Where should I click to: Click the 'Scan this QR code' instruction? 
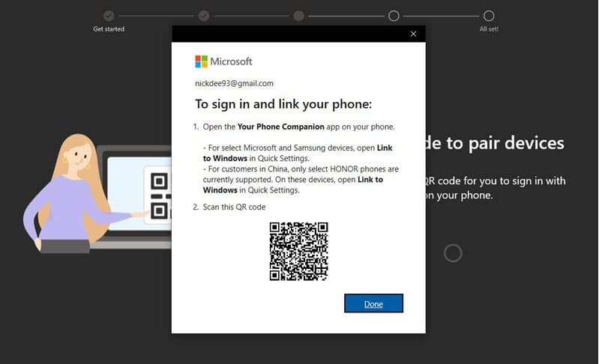click(x=234, y=207)
